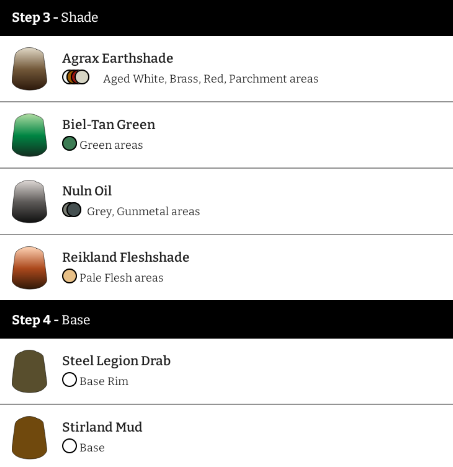The image size is (453, 467).
Task: Click the green swatch beside Green areas
Action: 69,144
